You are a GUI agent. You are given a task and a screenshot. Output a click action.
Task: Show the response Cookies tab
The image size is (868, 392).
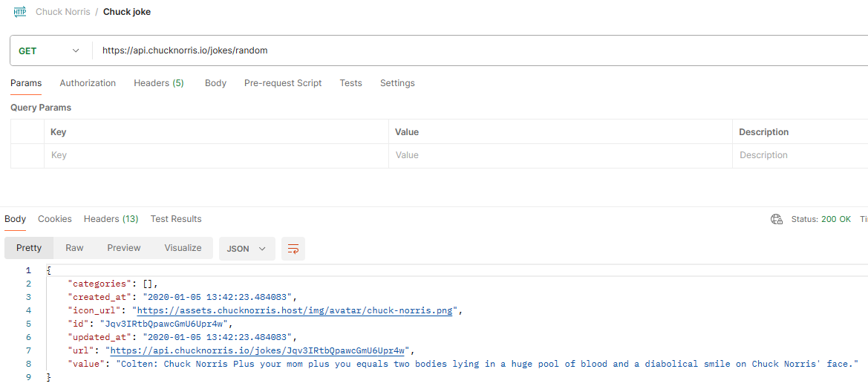coord(55,219)
